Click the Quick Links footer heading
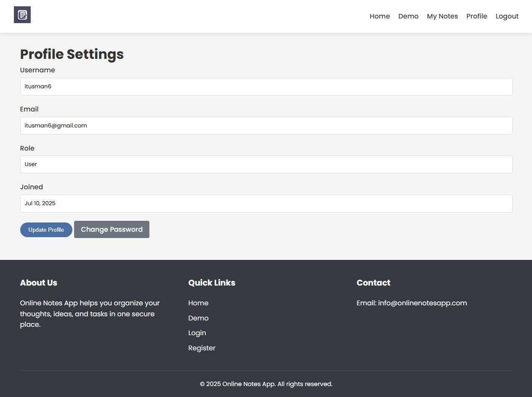The image size is (532, 397). coord(212,283)
